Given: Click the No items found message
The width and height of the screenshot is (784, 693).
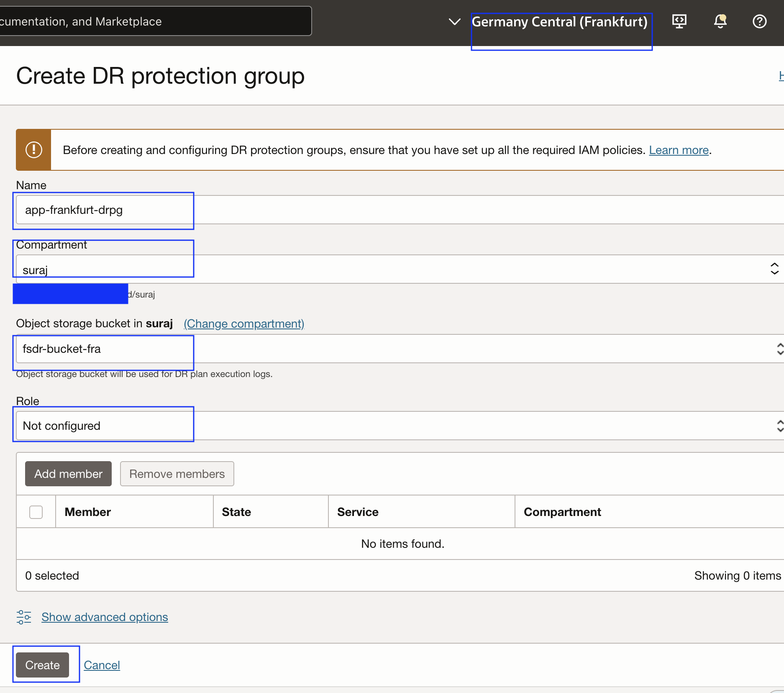Looking at the screenshot, I should tap(402, 544).
